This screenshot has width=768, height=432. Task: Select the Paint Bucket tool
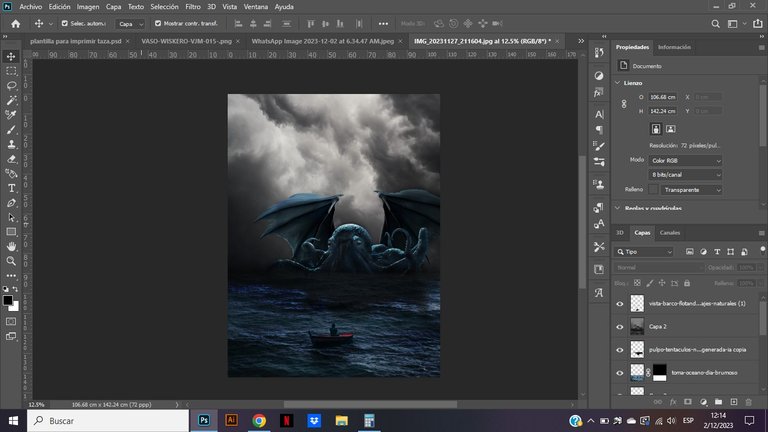(x=11, y=174)
